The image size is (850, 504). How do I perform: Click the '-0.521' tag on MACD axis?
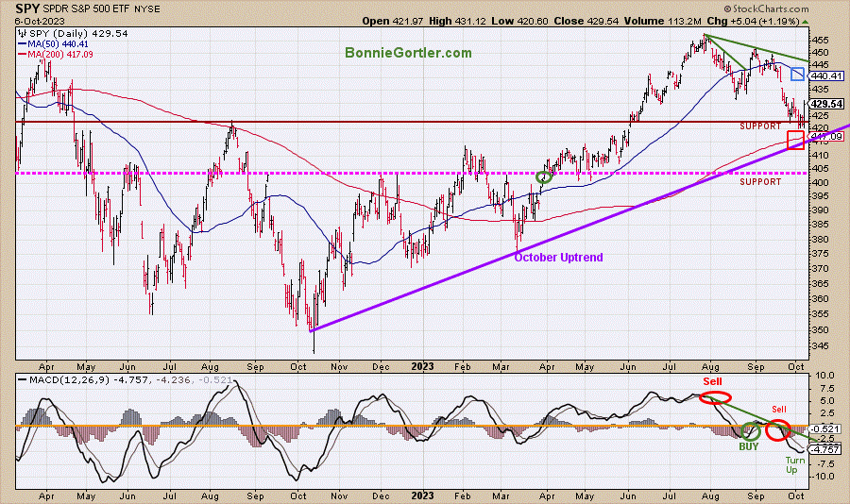click(825, 428)
